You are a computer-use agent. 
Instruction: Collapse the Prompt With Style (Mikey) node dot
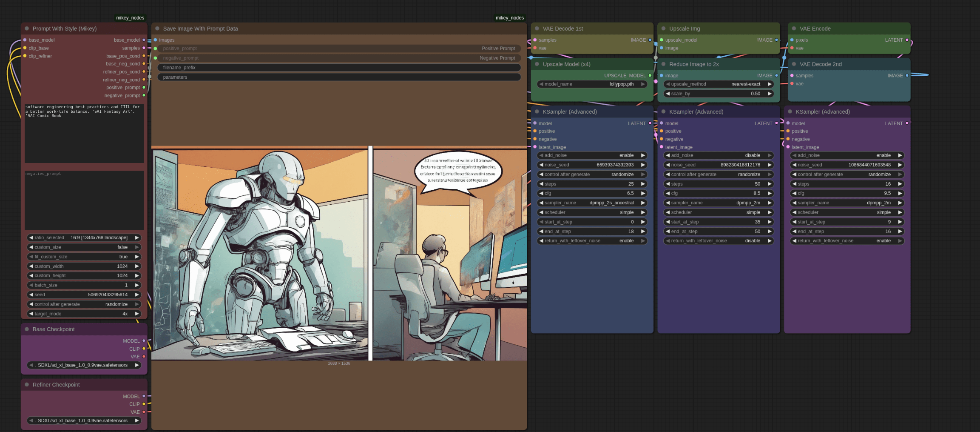coord(27,29)
